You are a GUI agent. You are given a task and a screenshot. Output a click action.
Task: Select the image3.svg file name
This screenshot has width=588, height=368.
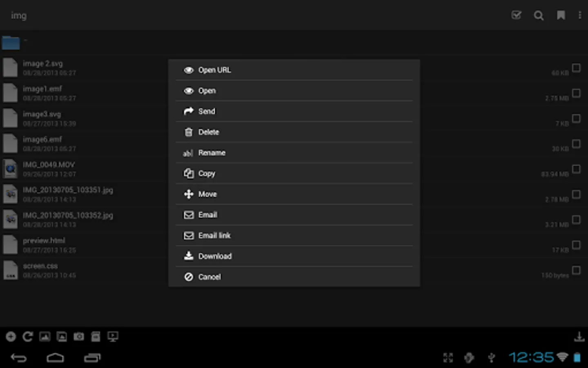42,114
